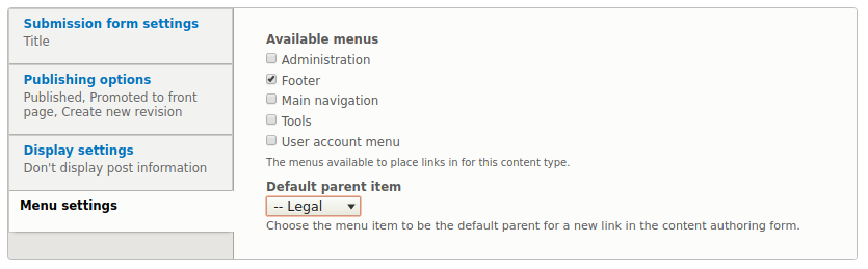Screen dimensions: 868x269
Task: Click the Main navigation label text
Action: [x=330, y=101]
